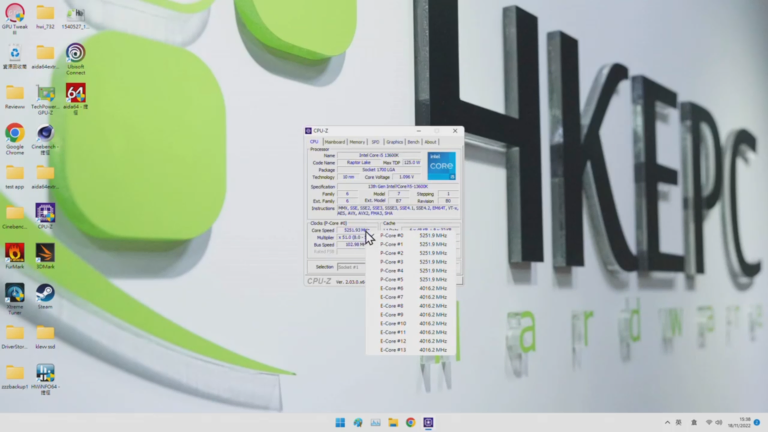Open the Socket #1 selection dropdown
The width and height of the screenshot is (768, 432).
pyautogui.click(x=351, y=267)
